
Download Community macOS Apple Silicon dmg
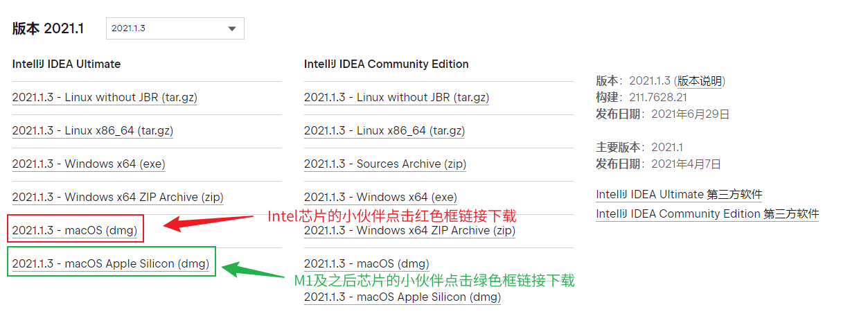click(x=402, y=297)
